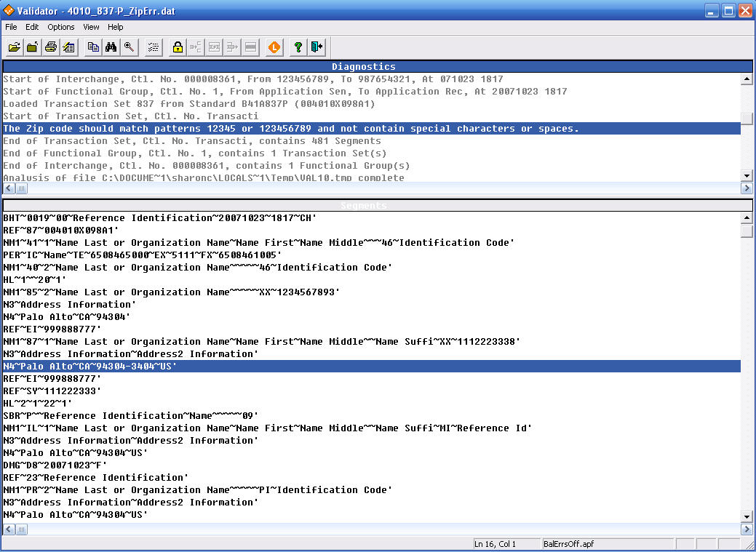Screen dimensions: 756x552
Task: Click the Diagnostics vertical scrollbar thumb
Action: [747, 118]
